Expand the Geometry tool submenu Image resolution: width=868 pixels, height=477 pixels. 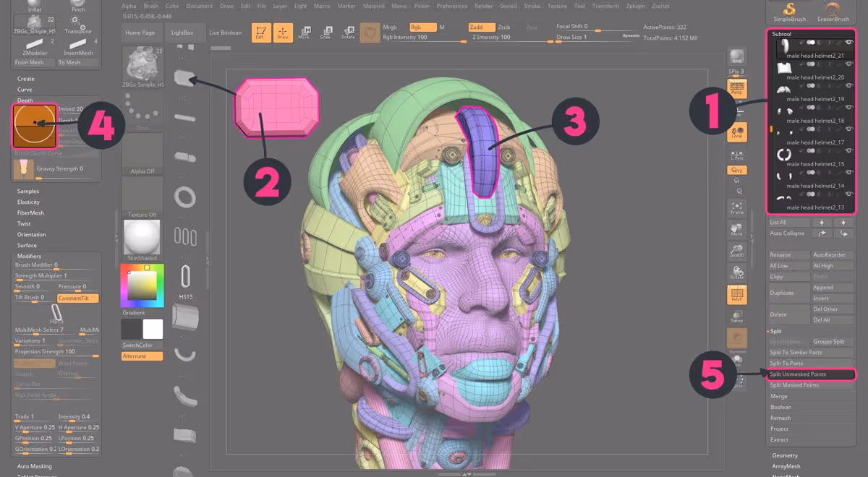point(785,455)
